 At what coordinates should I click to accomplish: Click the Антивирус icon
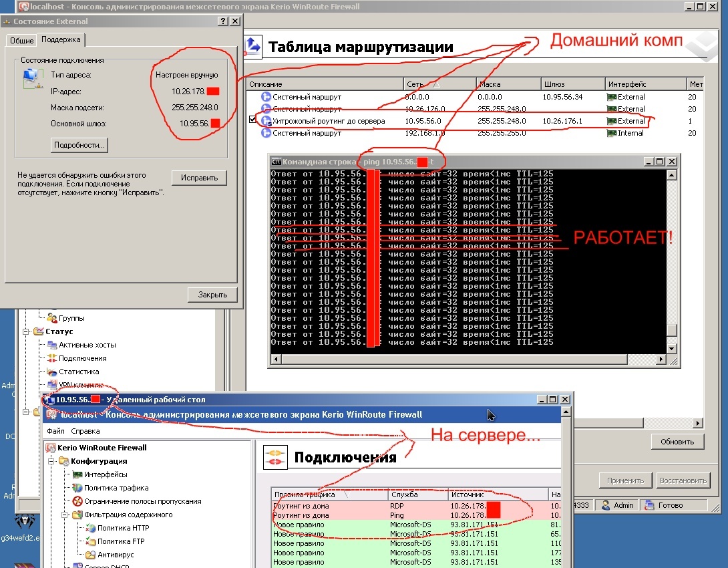click(x=91, y=555)
